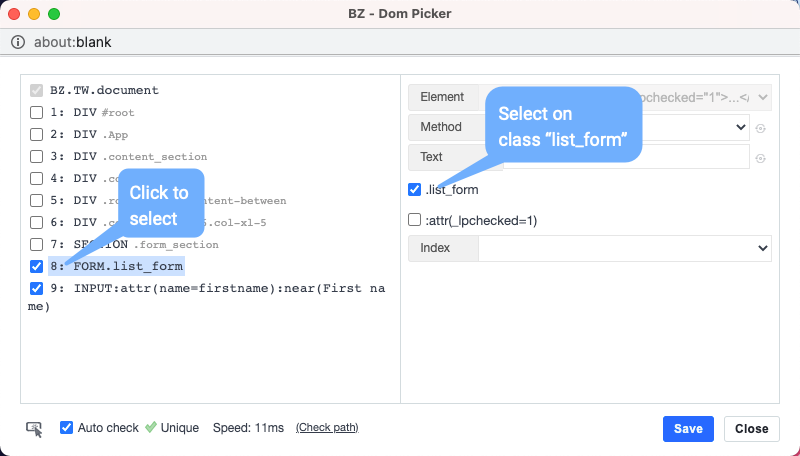Click the info icon near about:blank
This screenshot has height=456, width=800.
click(x=18, y=42)
